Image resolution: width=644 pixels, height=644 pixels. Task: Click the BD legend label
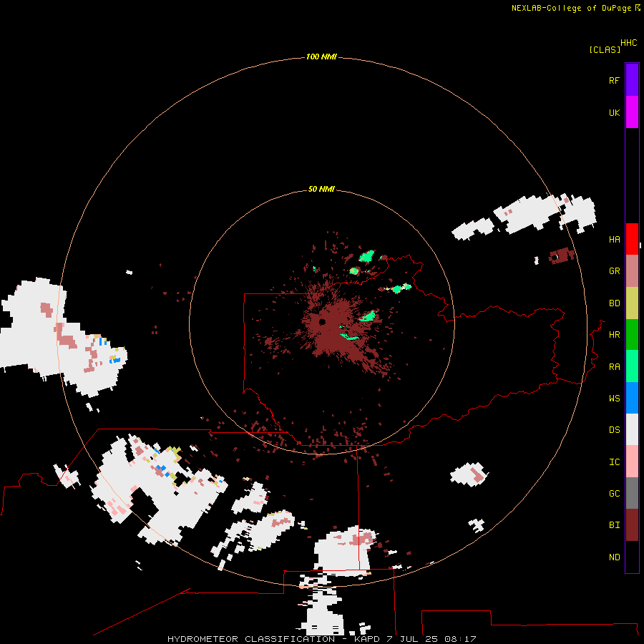tap(614, 303)
